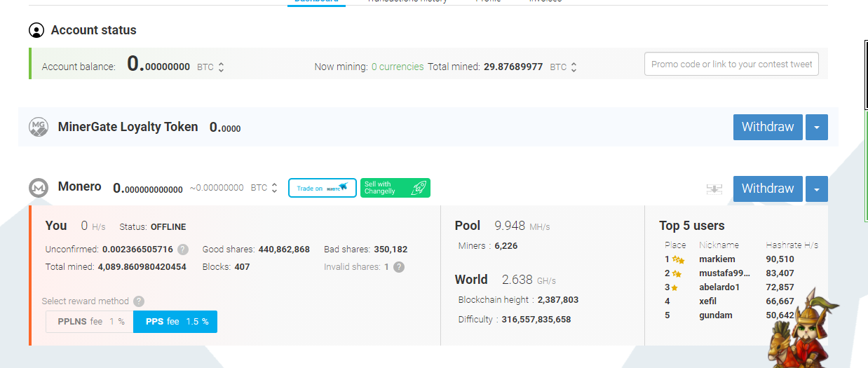Image resolution: width=868 pixels, height=368 pixels.
Task: Withdraw MinerGate Loyalty Token
Action: tap(768, 127)
